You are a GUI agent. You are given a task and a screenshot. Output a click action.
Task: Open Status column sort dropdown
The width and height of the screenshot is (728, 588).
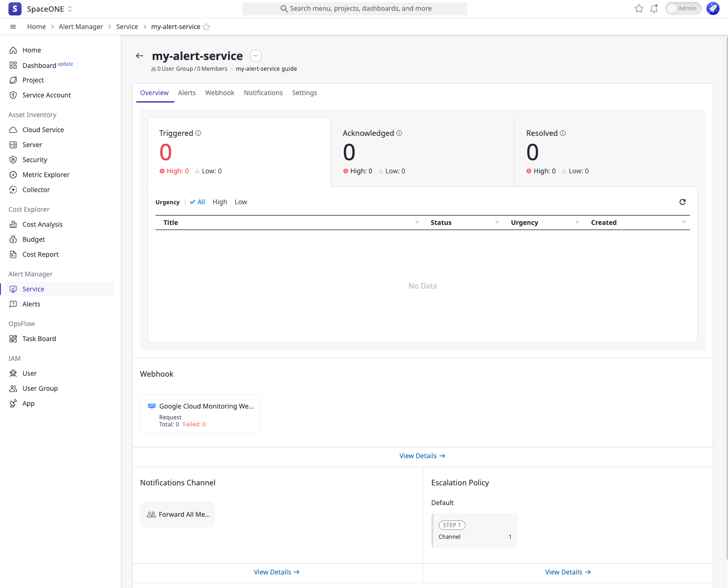[x=497, y=222]
